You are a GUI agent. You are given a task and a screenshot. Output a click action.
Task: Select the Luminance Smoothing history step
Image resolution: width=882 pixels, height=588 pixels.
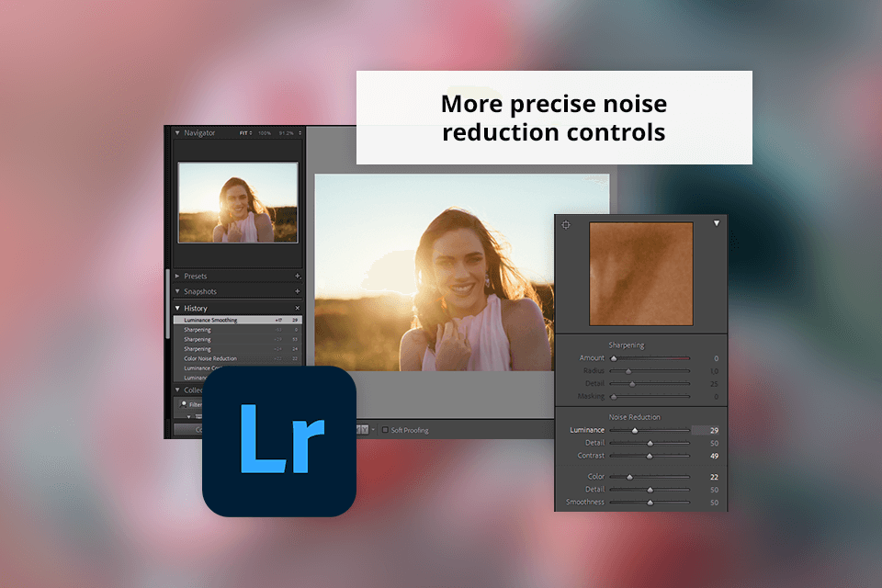tap(237, 320)
